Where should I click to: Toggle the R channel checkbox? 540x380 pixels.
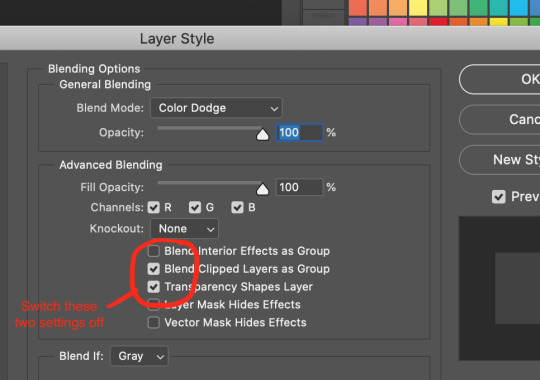coord(154,207)
